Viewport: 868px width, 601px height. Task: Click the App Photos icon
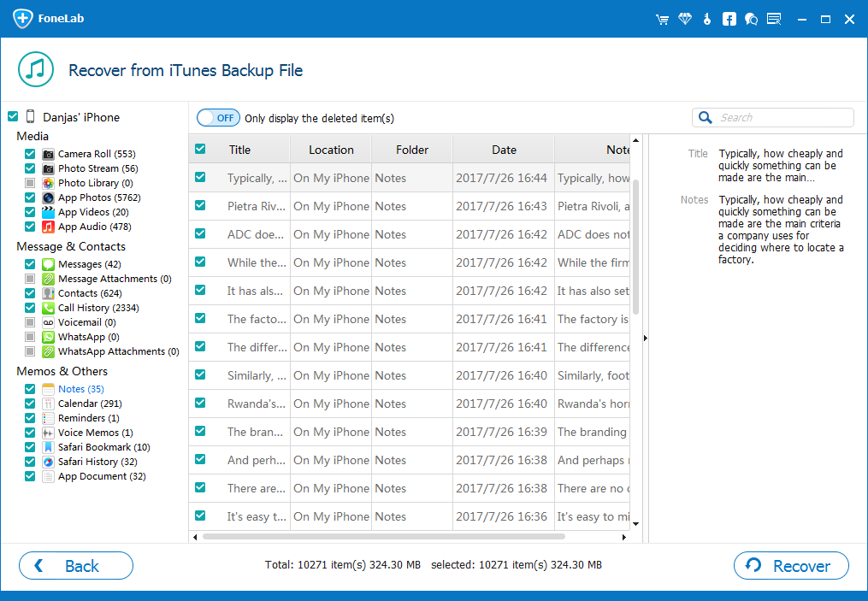pos(48,197)
